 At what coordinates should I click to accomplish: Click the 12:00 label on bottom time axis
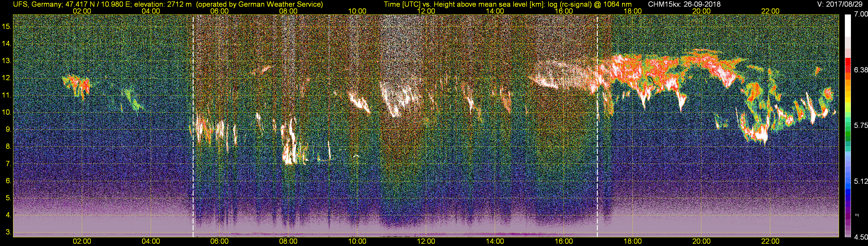point(426,241)
